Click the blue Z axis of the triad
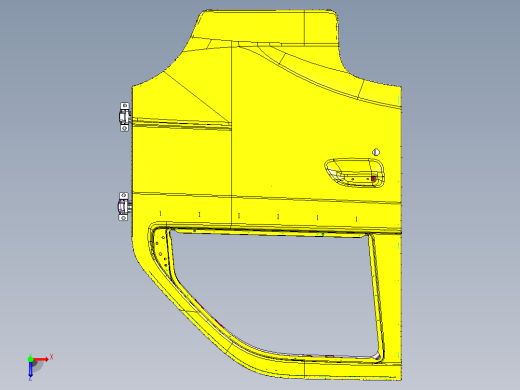Image resolution: width=520 pixels, height=390 pixels. coord(30,369)
